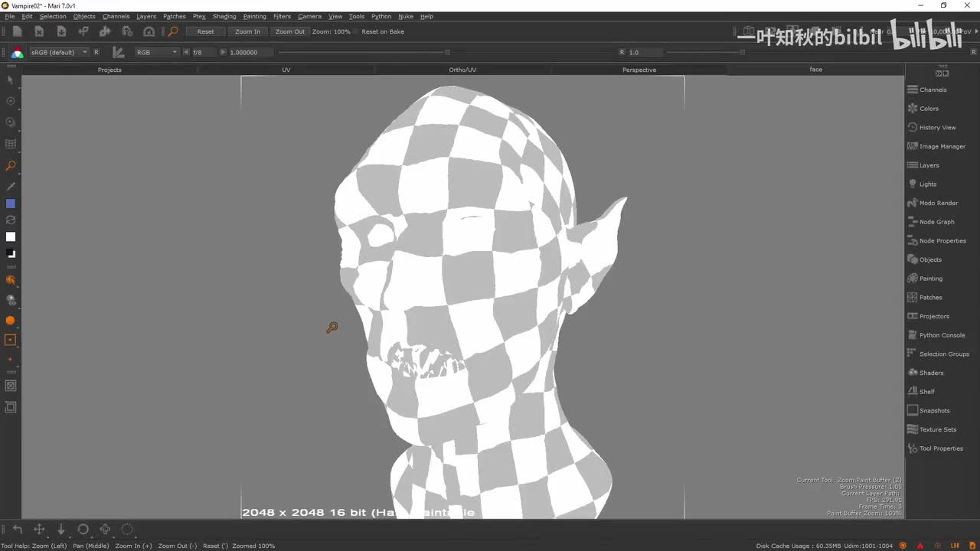Click the magnifier icon beside the Reset button
The height and width of the screenshot is (551, 980).
[x=173, y=31]
